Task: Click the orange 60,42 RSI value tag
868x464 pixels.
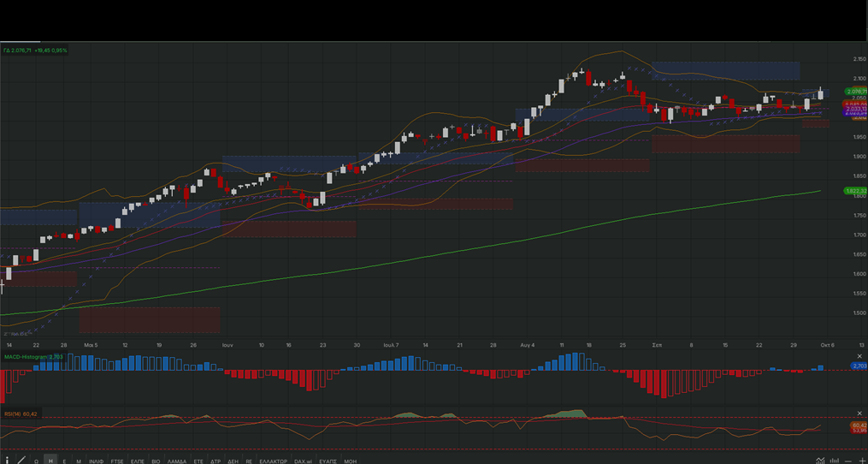Action: click(859, 425)
